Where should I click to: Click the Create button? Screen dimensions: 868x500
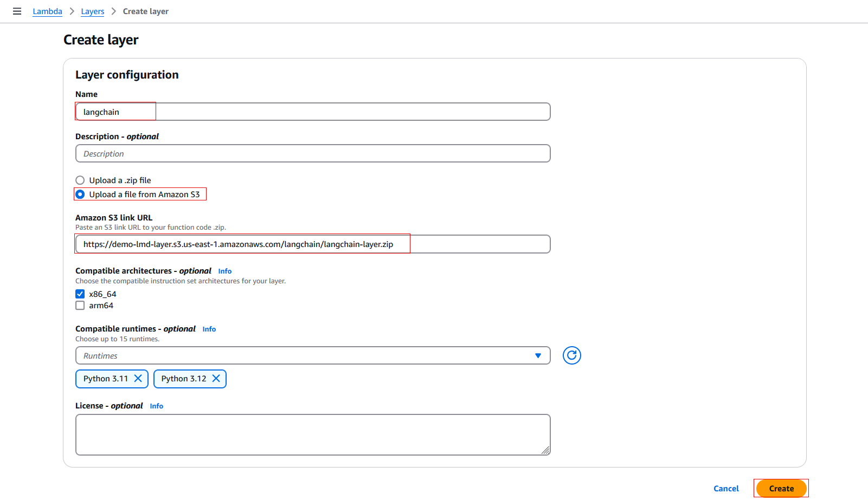click(x=781, y=488)
